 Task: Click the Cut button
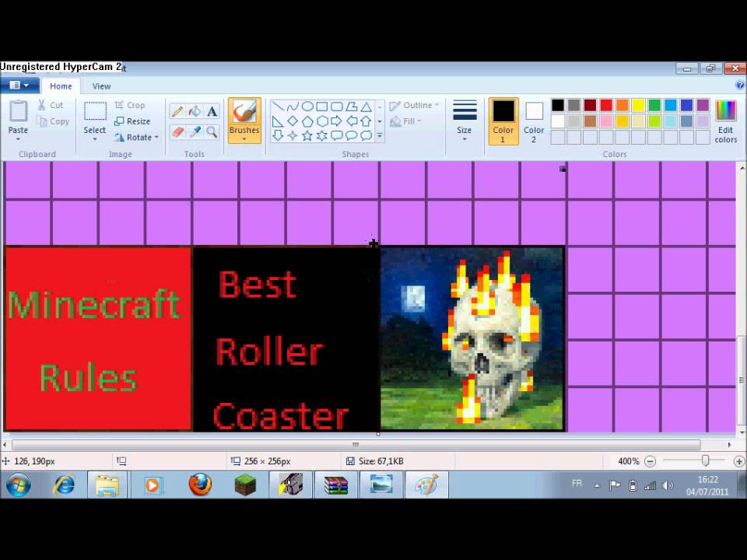pos(51,105)
